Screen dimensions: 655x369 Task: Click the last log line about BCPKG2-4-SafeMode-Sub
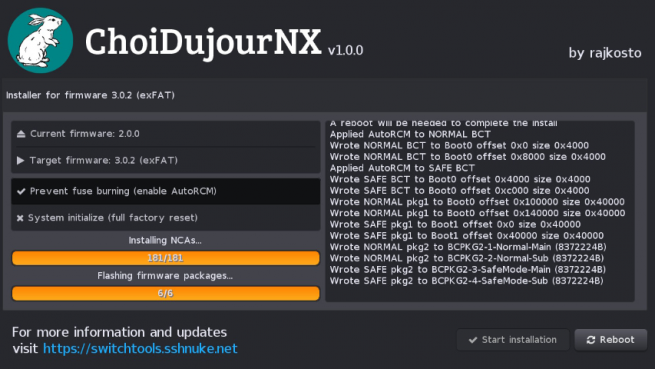pos(467,281)
